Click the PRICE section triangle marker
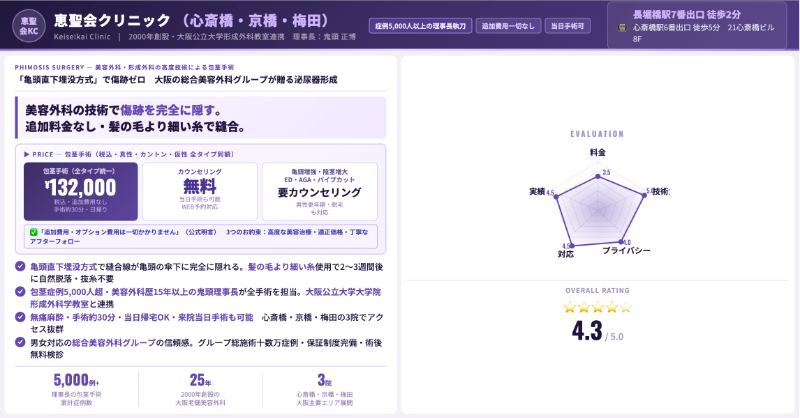The height and width of the screenshot is (418, 800). pyautogui.click(x=27, y=155)
